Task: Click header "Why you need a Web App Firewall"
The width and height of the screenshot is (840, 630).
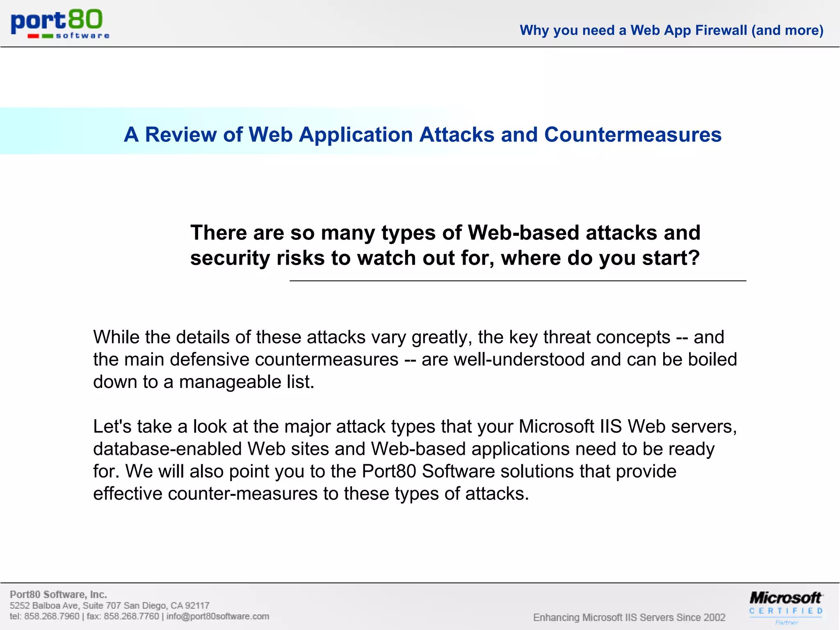Action: [x=671, y=30]
